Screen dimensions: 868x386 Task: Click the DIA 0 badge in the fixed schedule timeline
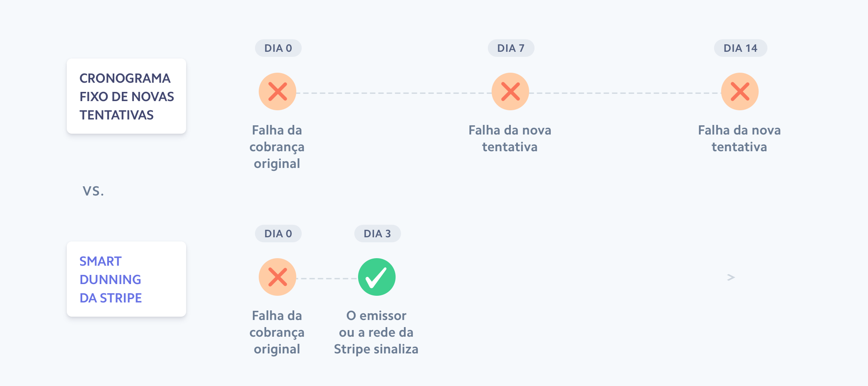point(278,48)
